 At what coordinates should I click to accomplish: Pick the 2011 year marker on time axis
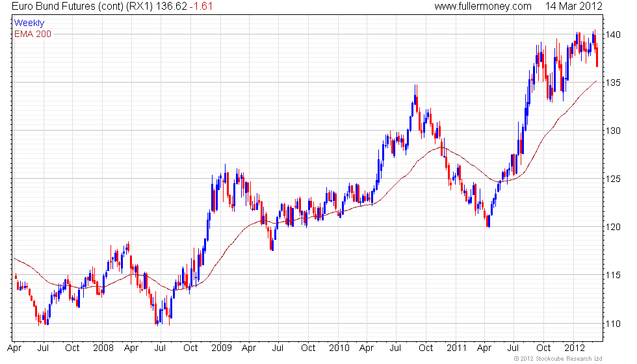coord(456,348)
